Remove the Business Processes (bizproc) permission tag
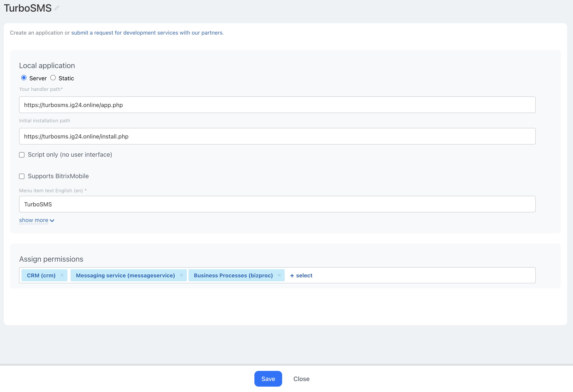 coord(279,275)
